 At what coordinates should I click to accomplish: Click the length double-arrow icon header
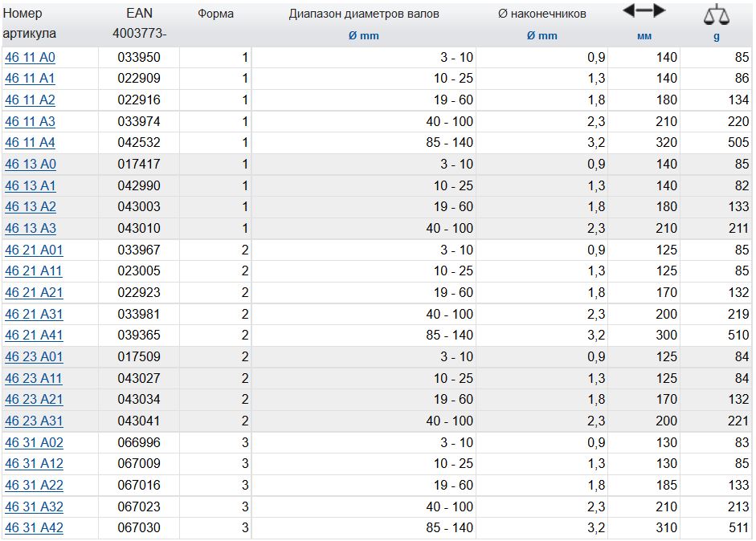click(644, 11)
